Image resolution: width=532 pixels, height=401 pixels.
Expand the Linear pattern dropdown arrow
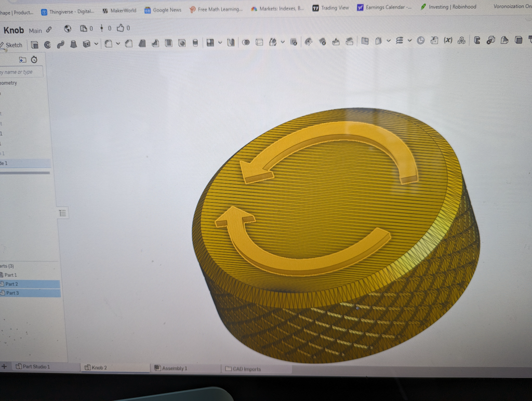(220, 43)
